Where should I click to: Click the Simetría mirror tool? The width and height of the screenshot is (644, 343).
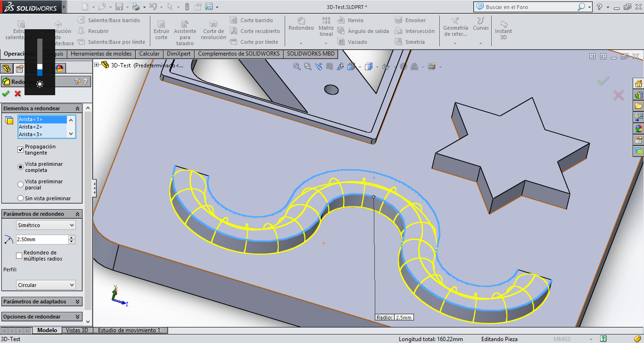(410, 42)
